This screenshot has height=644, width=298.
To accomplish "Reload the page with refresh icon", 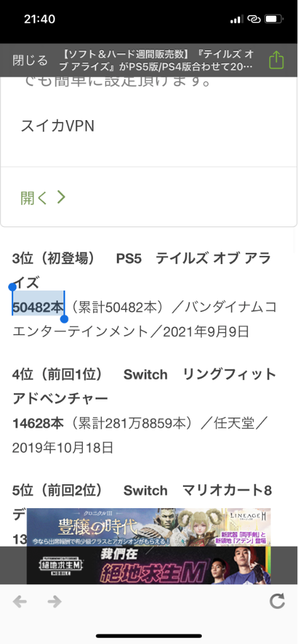I will 277,601.
